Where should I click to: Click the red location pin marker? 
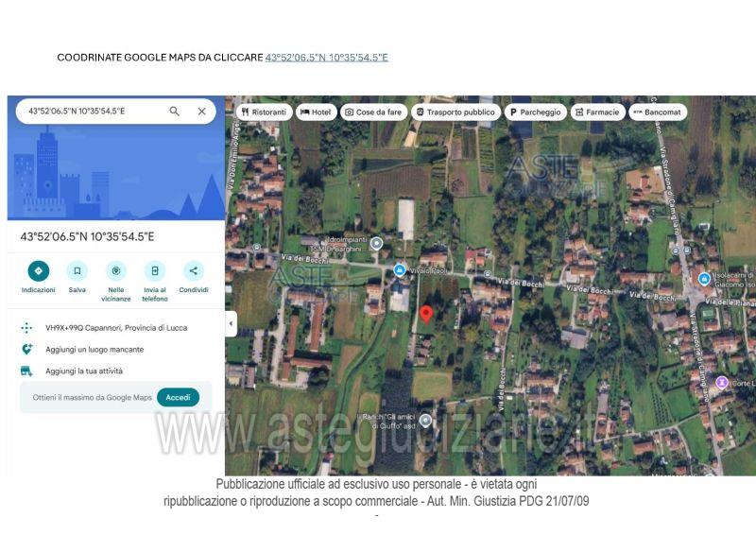[426, 314]
